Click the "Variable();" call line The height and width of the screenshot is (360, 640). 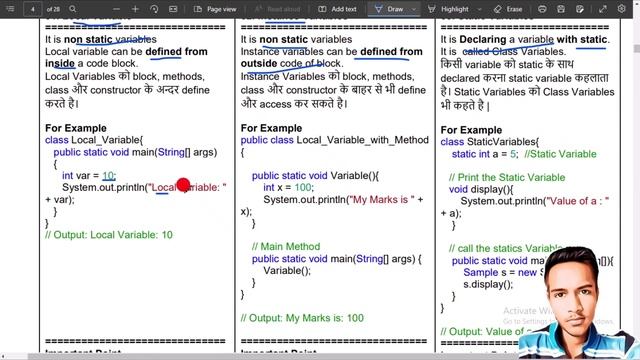287,271
